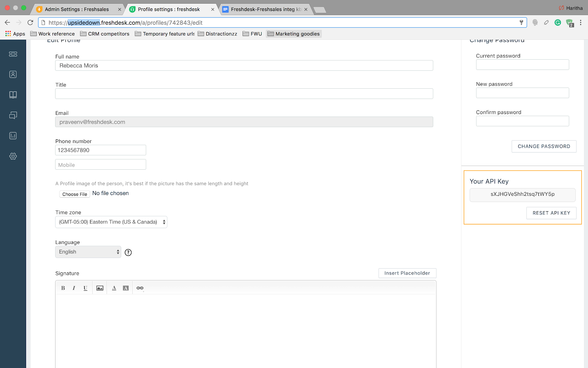Expand the Time zone dropdown

pyautogui.click(x=111, y=222)
